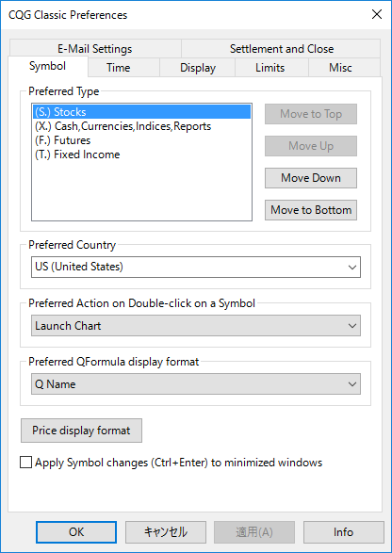Switch to the E-Mail Settings tab
This screenshot has height=553, width=392.
95,48
